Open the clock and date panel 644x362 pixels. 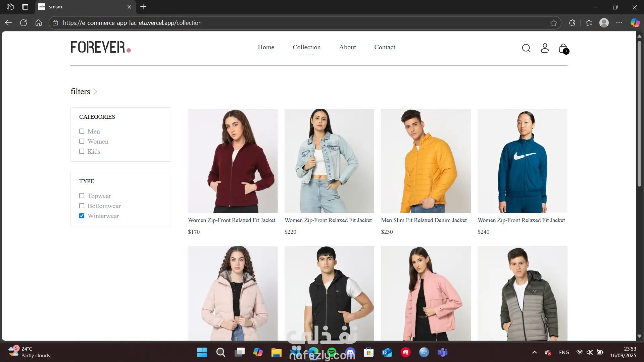pyautogui.click(x=623, y=352)
